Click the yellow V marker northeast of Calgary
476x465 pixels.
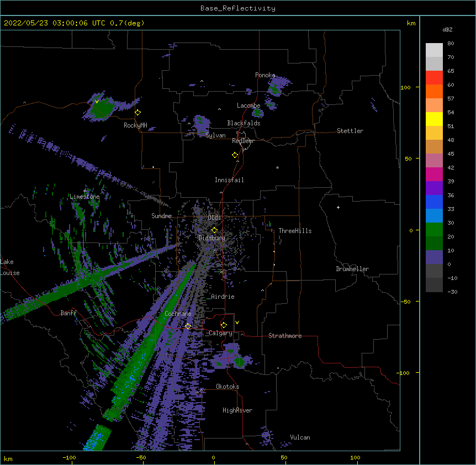tap(237, 323)
